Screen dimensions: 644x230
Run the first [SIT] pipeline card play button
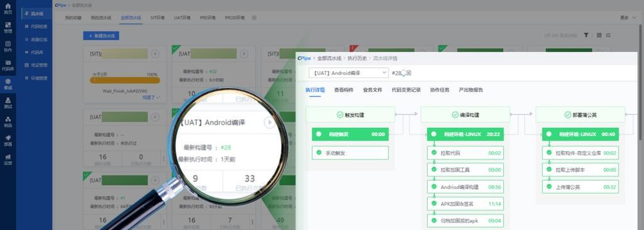pos(155,54)
